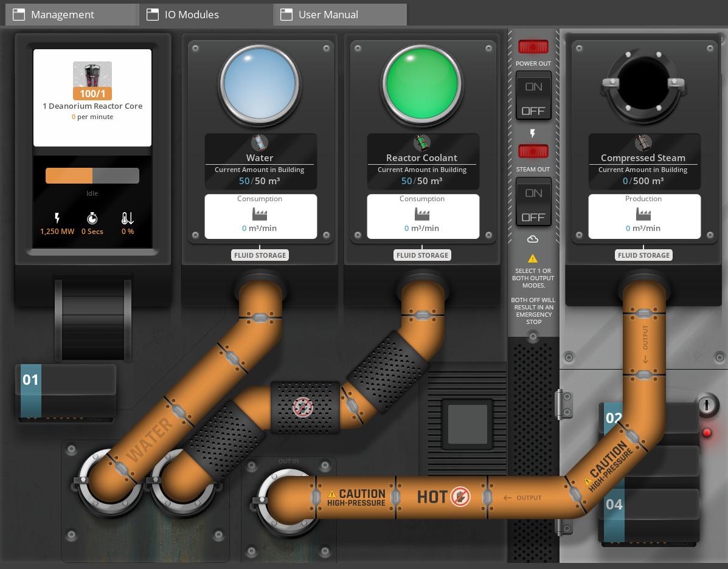The width and height of the screenshot is (728, 569).
Task: Click the Water Consumption rate box
Action: (261, 216)
